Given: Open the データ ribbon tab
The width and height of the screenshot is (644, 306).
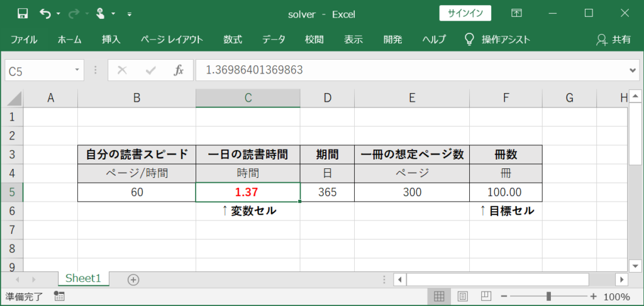Looking at the screenshot, I should point(274,40).
